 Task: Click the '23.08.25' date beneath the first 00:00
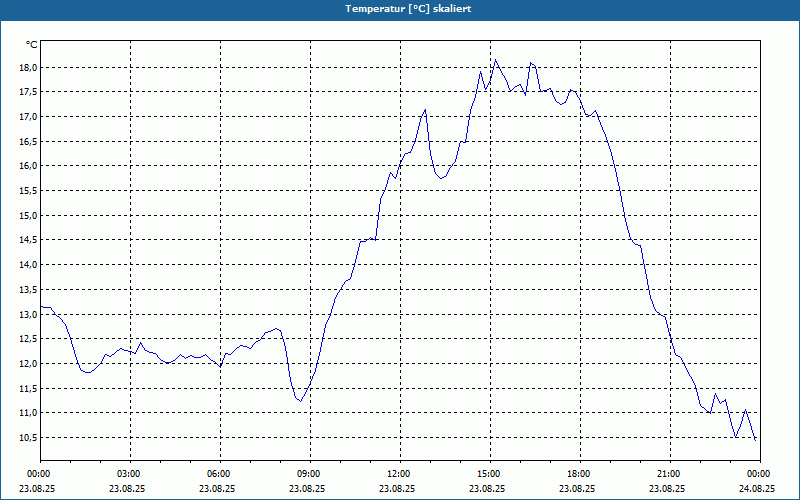(37, 488)
